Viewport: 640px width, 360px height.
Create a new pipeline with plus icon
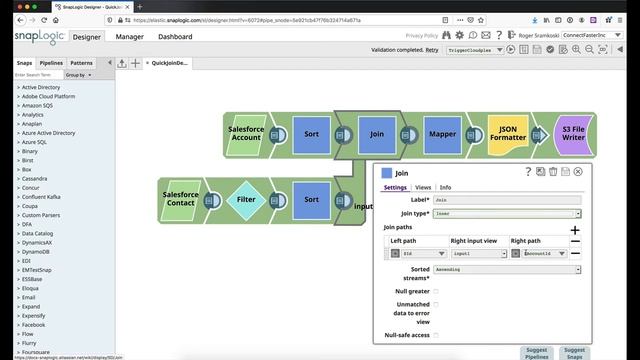click(x=135, y=63)
